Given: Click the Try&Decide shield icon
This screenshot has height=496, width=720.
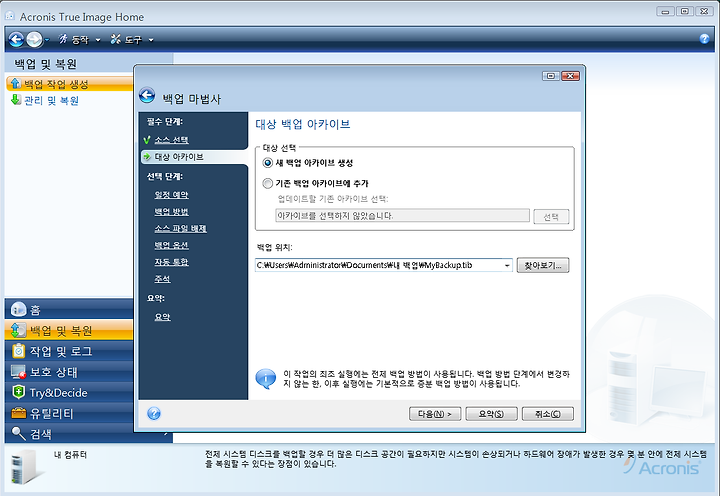Looking at the screenshot, I should (18, 392).
